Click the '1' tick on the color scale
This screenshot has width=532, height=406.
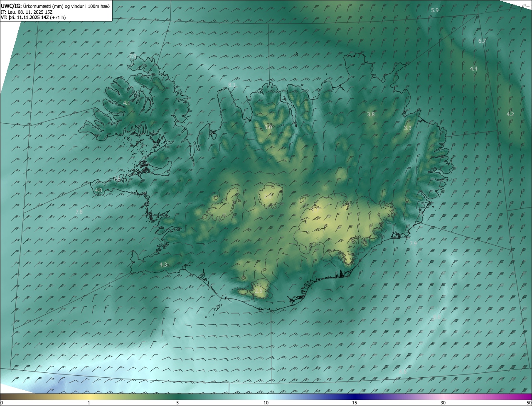click(x=89, y=403)
